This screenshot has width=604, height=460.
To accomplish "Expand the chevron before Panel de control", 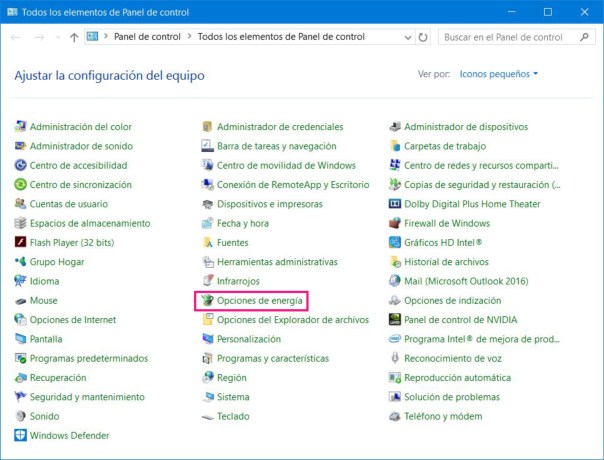I will (x=106, y=37).
